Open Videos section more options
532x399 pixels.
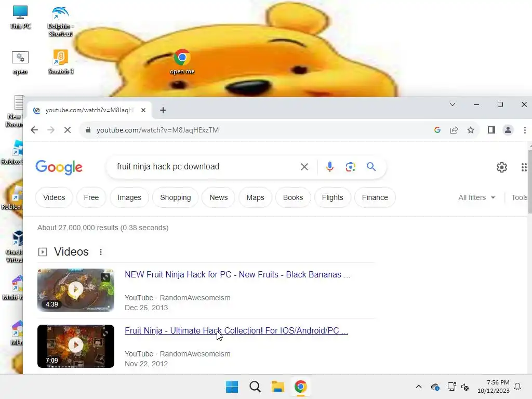tap(101, 252)
